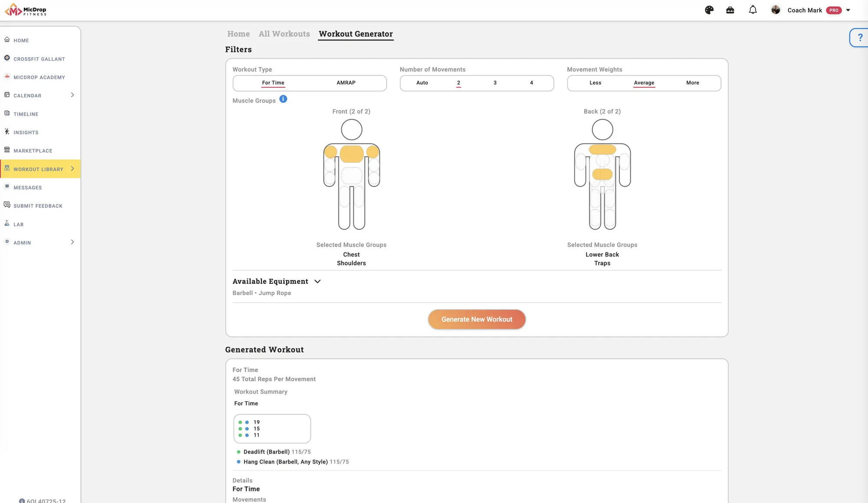Click the MicDrop Academy sidebar icon

point(7,76)
